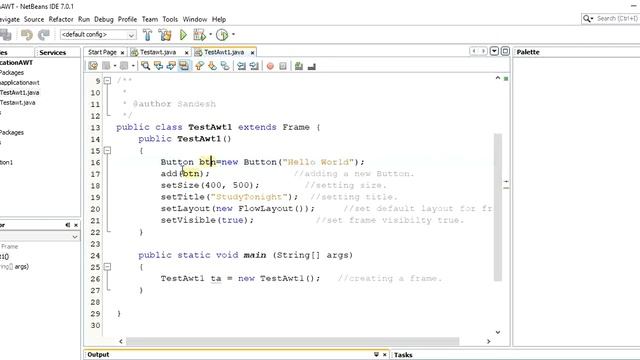Click inside the Search (Ctrl+I) field
Screen dimensions: 640x360
click(x=617, y=19)
